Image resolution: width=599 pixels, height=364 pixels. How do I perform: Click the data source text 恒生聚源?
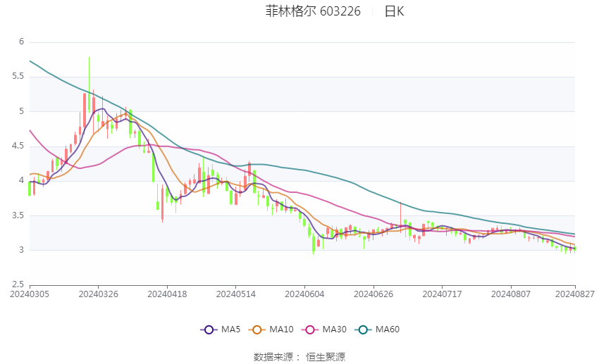(x=326, y=357)
